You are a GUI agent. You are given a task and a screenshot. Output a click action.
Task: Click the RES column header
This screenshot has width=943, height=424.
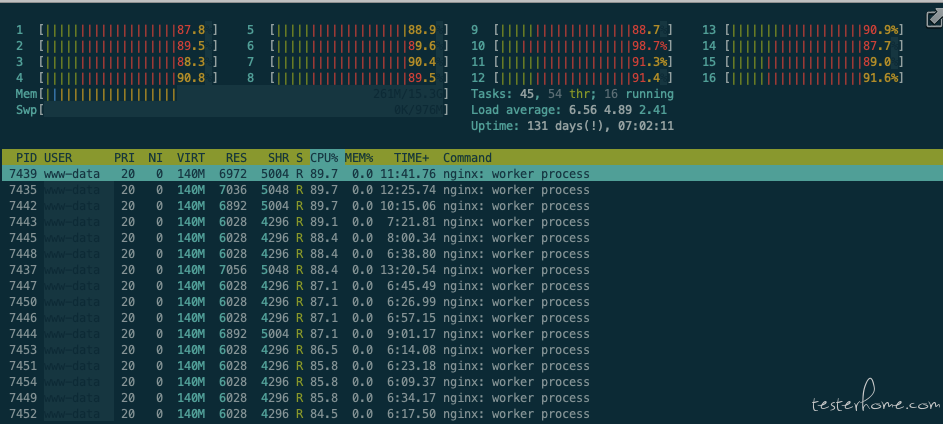(236, 158)
